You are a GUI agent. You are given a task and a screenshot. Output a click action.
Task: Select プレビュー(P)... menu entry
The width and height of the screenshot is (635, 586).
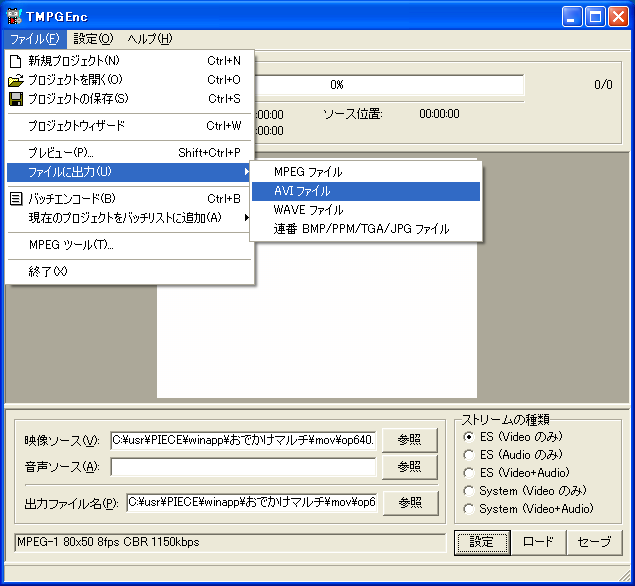130,153
